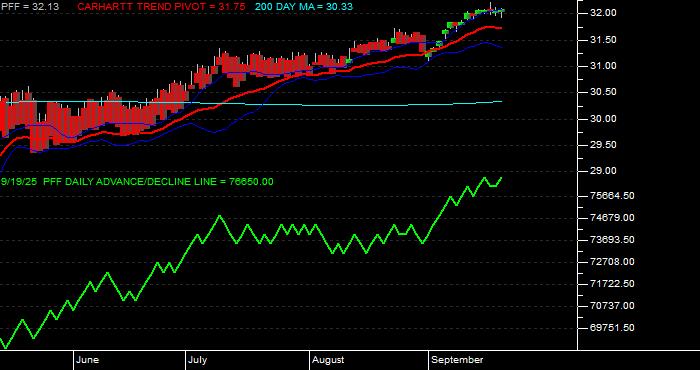Select the CARHARTT TREND PIVOT = 31.75 label
The height and width of the screenshot is (370, 700).
[x=161, y=7]
